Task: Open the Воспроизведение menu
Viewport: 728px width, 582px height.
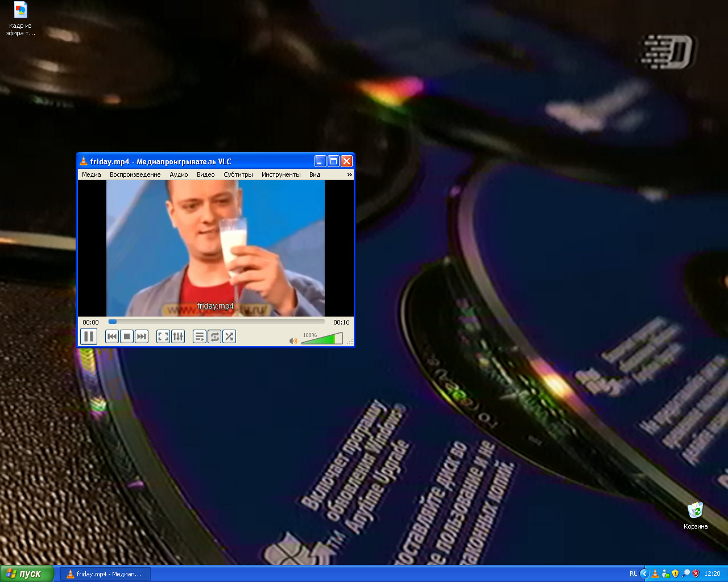Action: (x=135, y=174)
